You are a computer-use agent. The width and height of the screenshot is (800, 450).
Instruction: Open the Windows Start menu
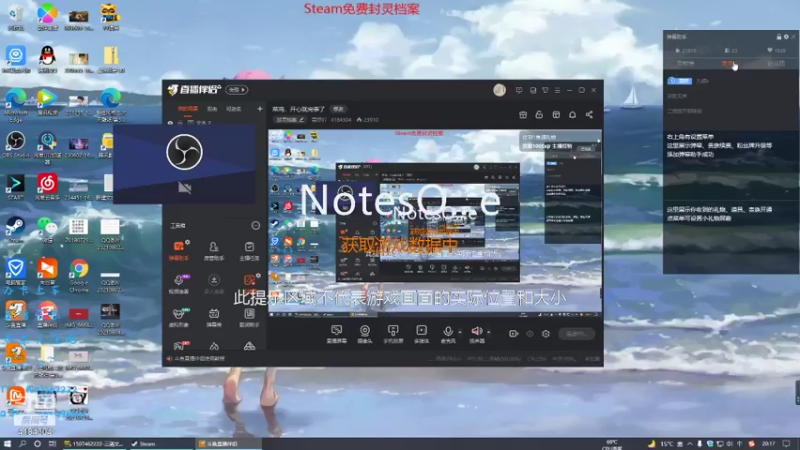click(x=7, y=444)
